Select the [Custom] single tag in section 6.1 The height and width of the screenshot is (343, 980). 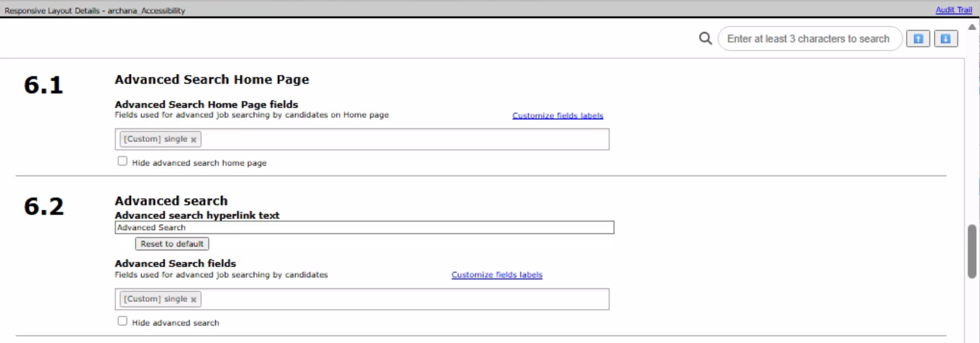tap(156, 139)
